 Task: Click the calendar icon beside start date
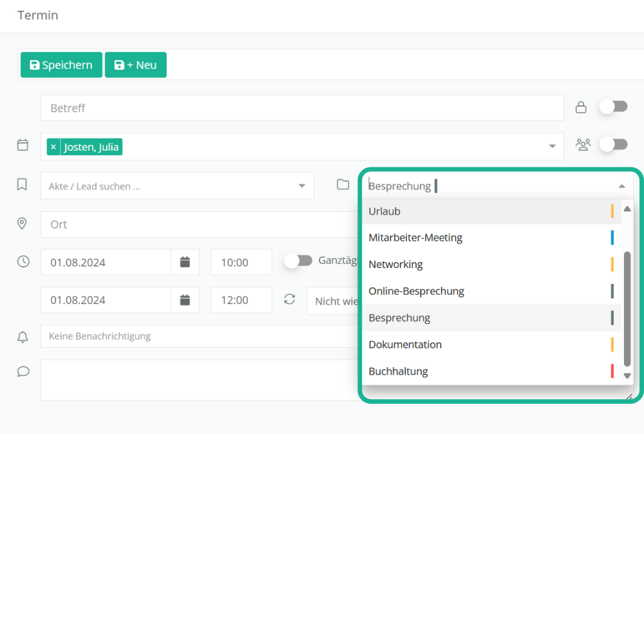(185, 262)
